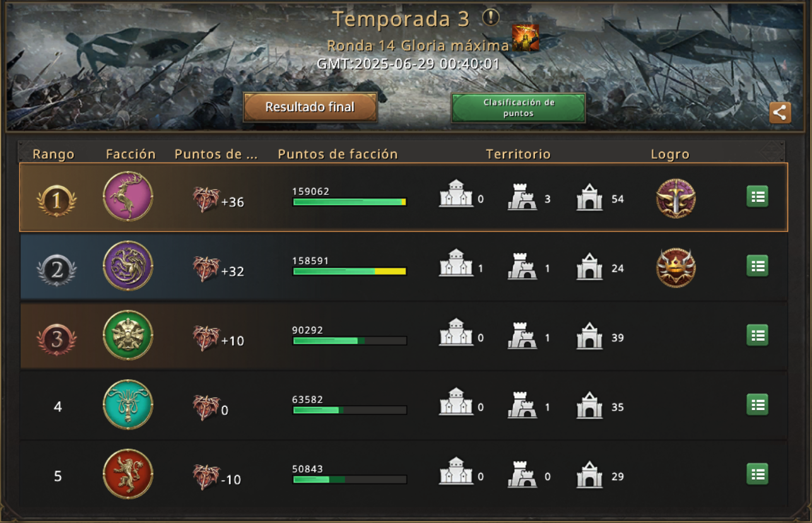Click the gold rank 1 medal
Screen dimensions: 812x523
tap(57, 201)
